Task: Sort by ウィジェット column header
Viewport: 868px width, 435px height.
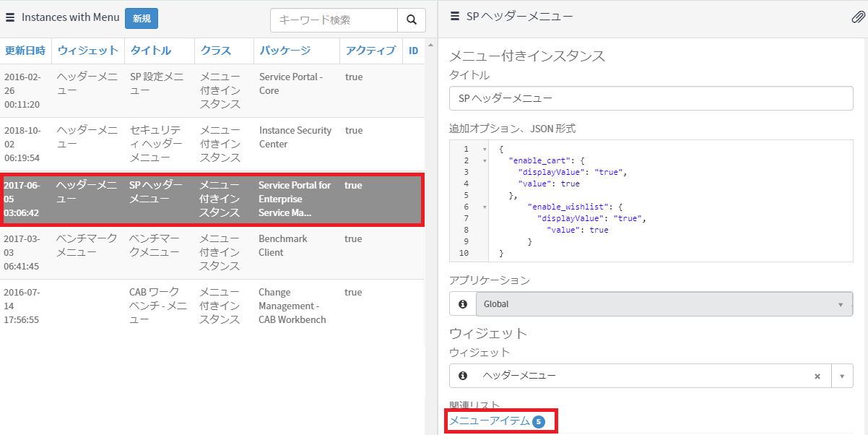Action: coord(87,51)
